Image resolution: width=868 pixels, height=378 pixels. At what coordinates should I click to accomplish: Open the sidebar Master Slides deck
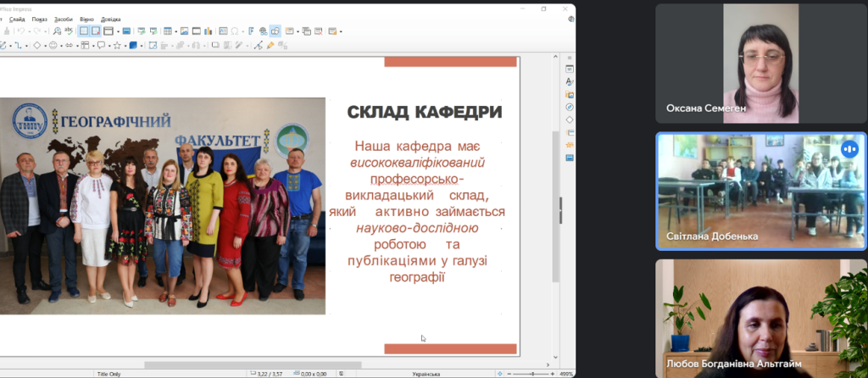coord(570,158)
